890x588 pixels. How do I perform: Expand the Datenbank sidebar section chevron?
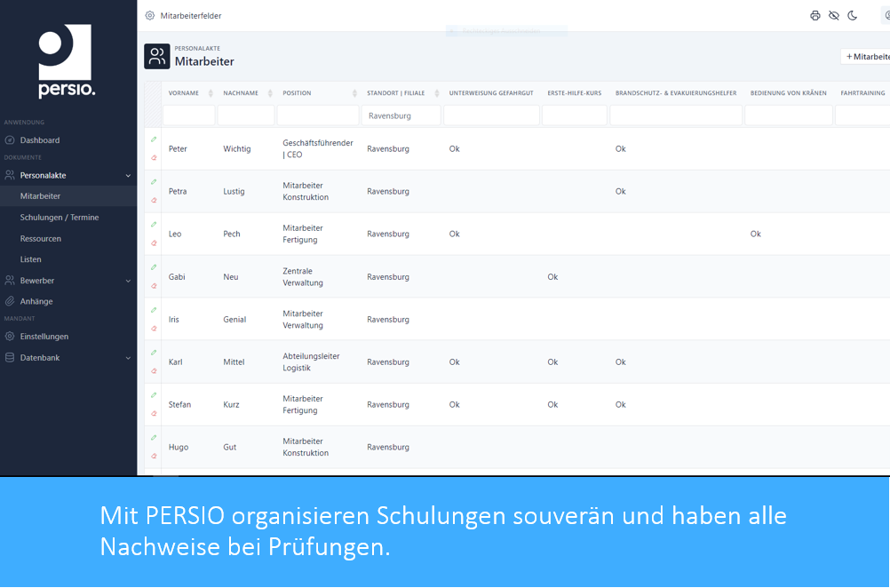click(128, 358)
